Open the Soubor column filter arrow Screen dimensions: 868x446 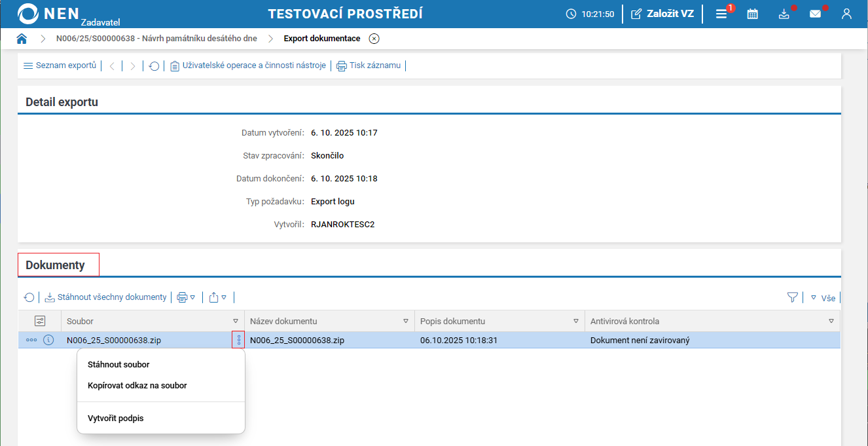(236, 321)
